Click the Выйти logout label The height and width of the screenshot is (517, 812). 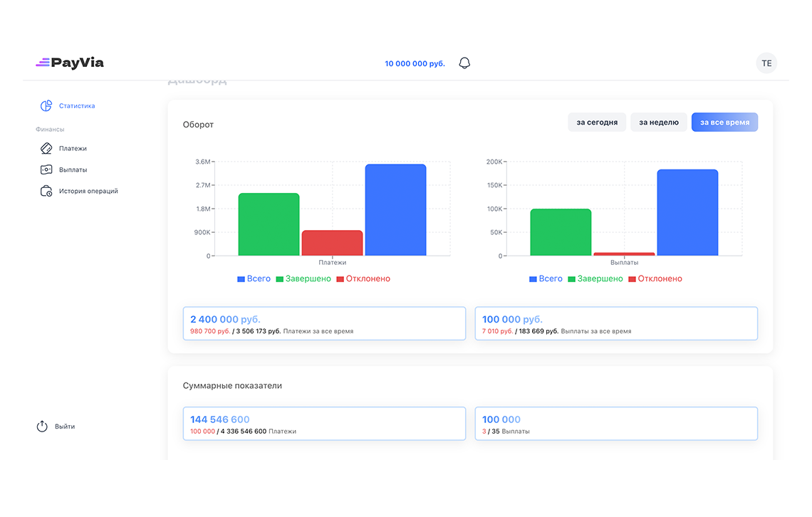coord(65,427)
